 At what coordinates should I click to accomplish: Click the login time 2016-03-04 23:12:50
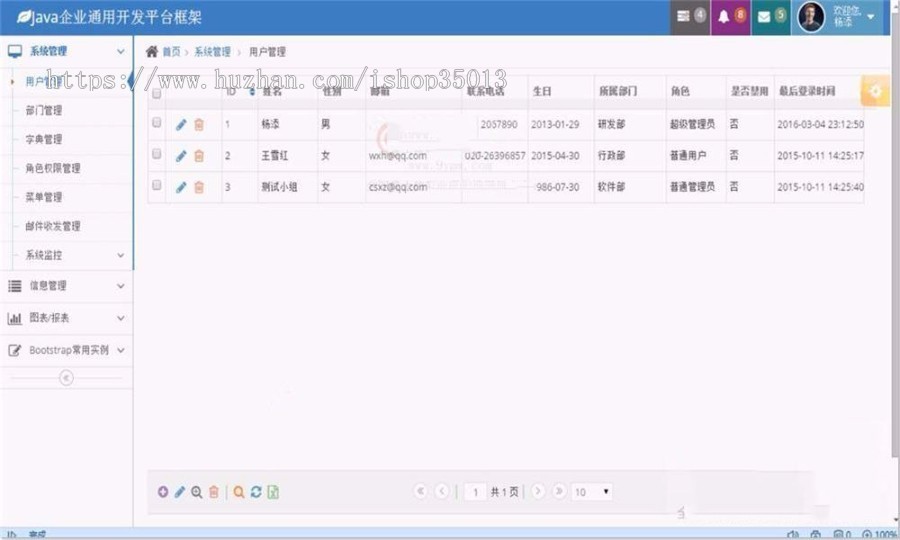pyautogui.click(x=820, y=125)
